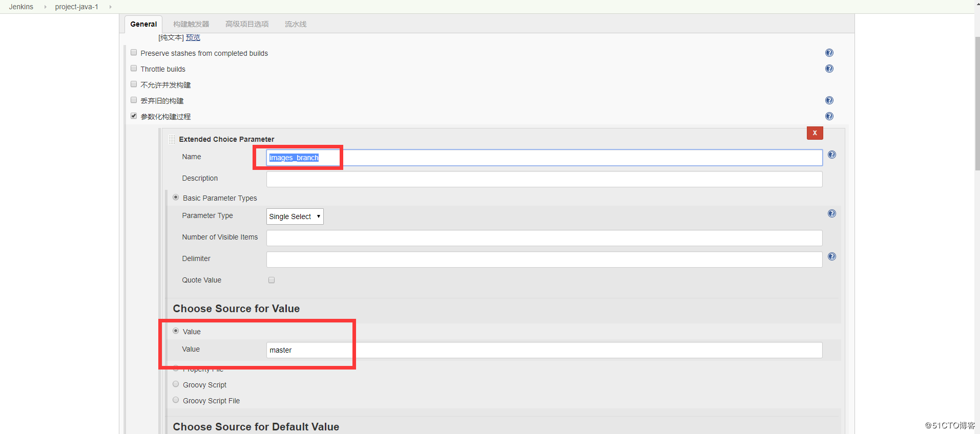Toggle the Quote Value checkbox
980x434 pixels.
tap(272, 280)
